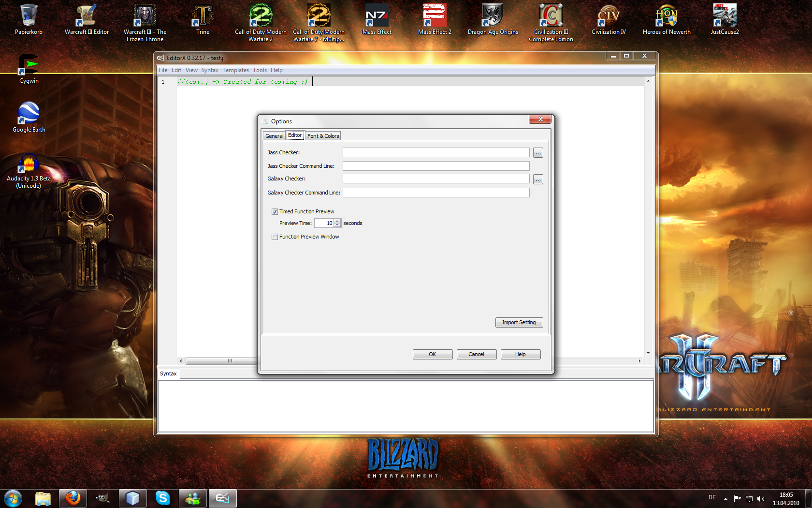Click the Jass Checker path field
812x508 pixels.
coord(436,152)
